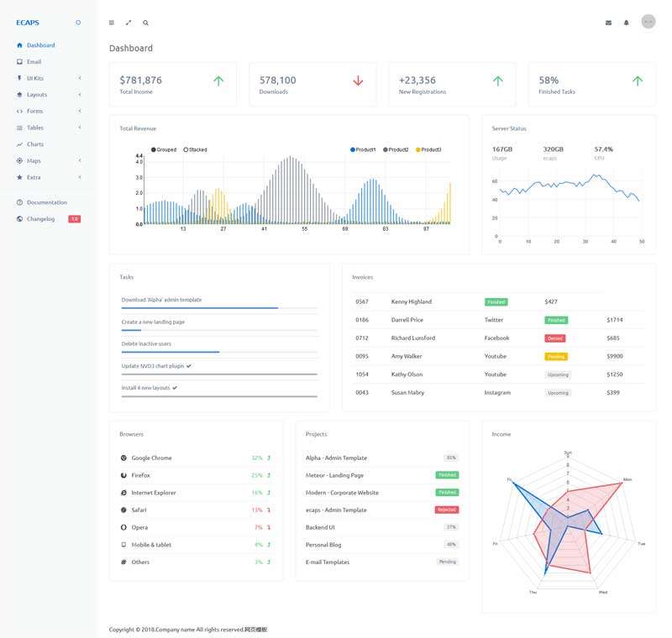Select the Charts item in the sidebar
Viewport: 672px width, 638px height.
pyautogui.click(x=34, y=144)
